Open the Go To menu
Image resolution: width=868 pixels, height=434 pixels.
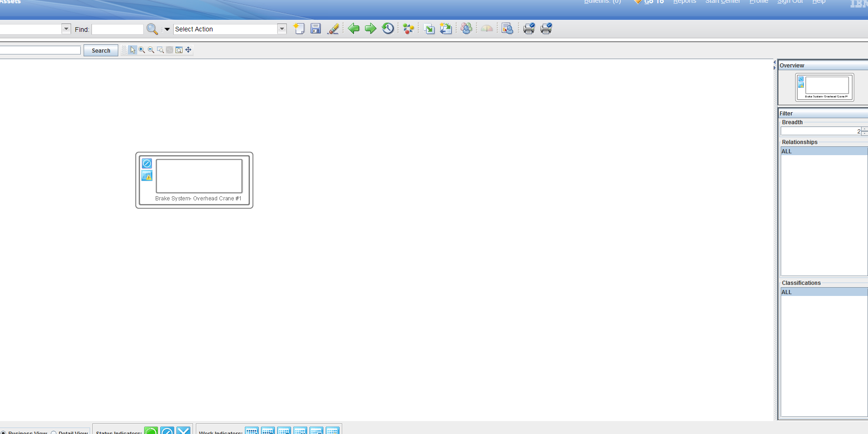point(654,2)
